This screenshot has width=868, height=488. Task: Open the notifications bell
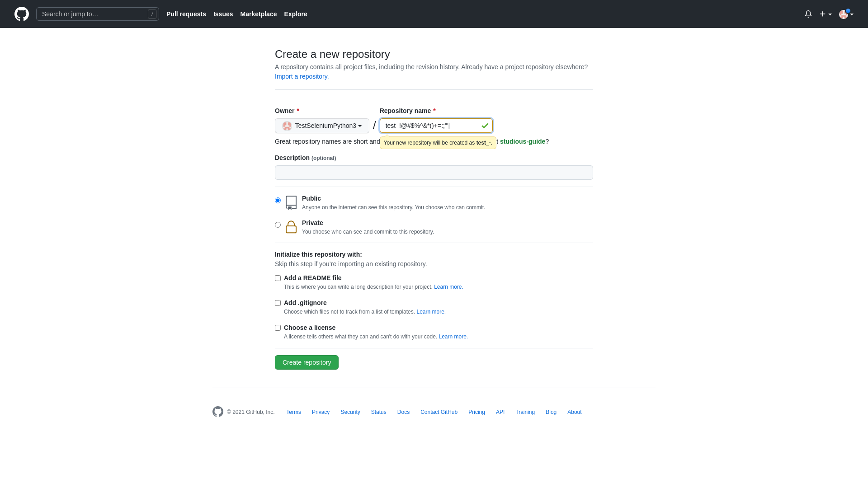[808, 14]
